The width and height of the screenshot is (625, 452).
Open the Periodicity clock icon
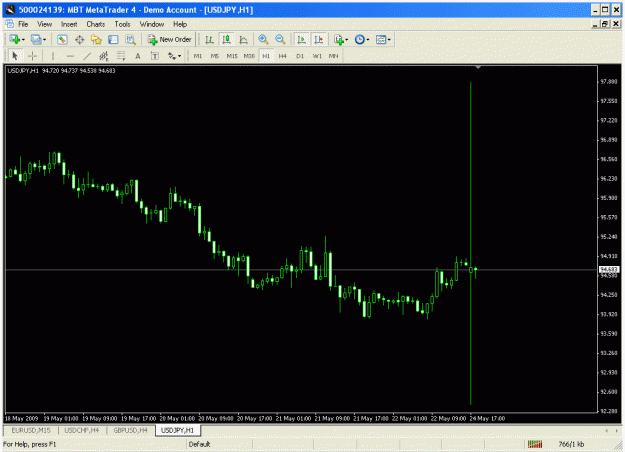(360, 39)
